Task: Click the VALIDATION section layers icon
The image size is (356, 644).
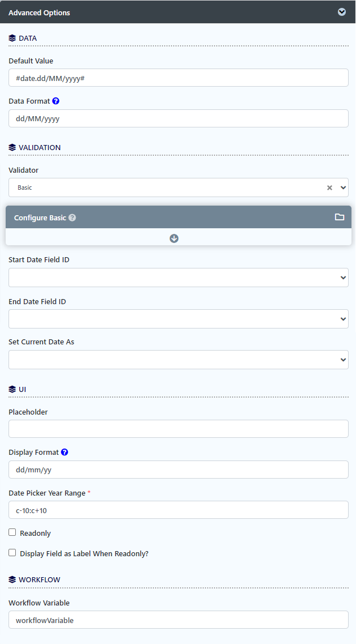Action: (x=12, y=147)
